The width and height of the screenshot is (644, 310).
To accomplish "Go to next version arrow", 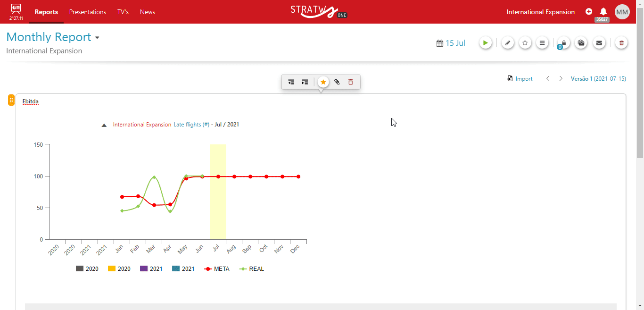I will tap(561, 79).
